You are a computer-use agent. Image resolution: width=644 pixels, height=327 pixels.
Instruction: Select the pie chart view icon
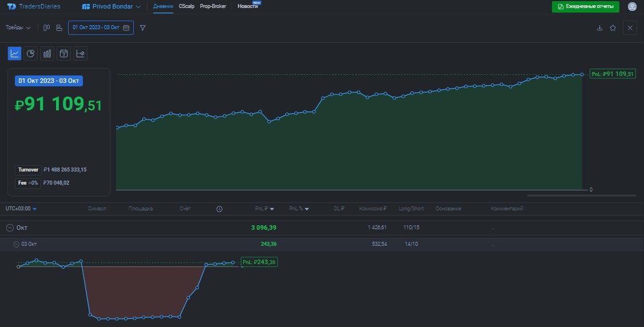31,53
